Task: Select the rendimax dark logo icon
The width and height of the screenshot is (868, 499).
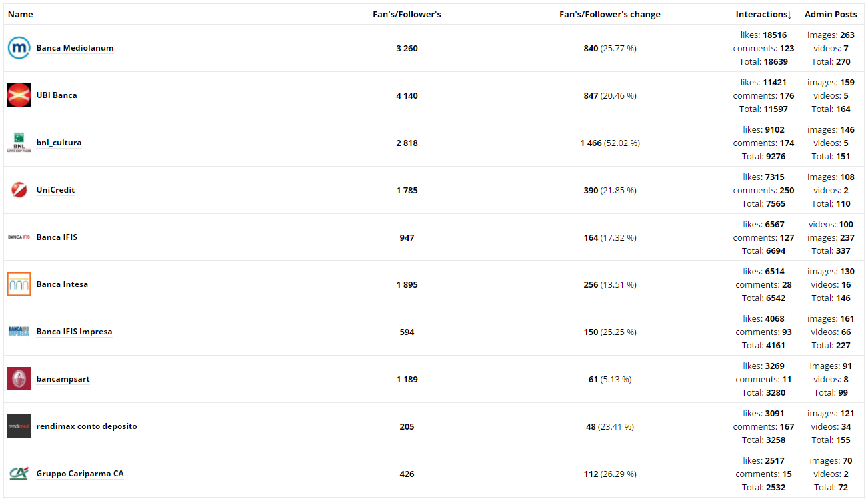Action: tap(19, 426)
